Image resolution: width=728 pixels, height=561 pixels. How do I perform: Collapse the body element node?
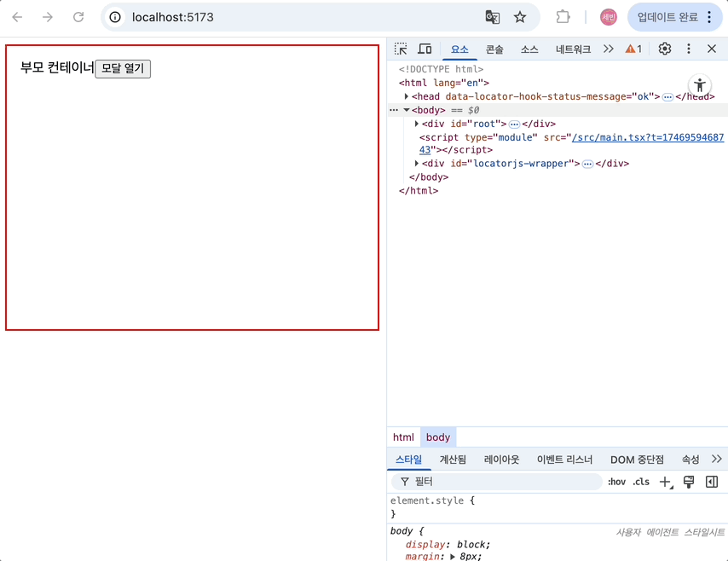point(407,110)
